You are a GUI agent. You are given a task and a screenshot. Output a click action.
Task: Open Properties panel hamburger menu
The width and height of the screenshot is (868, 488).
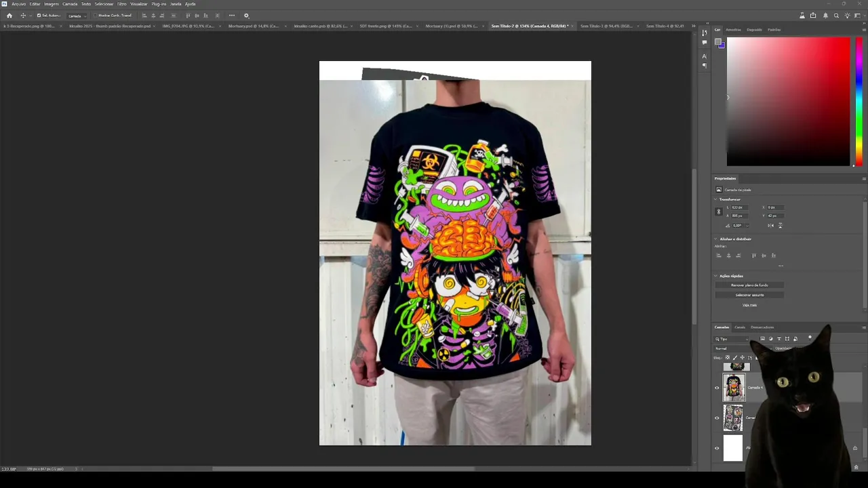[x=864, y=178]
